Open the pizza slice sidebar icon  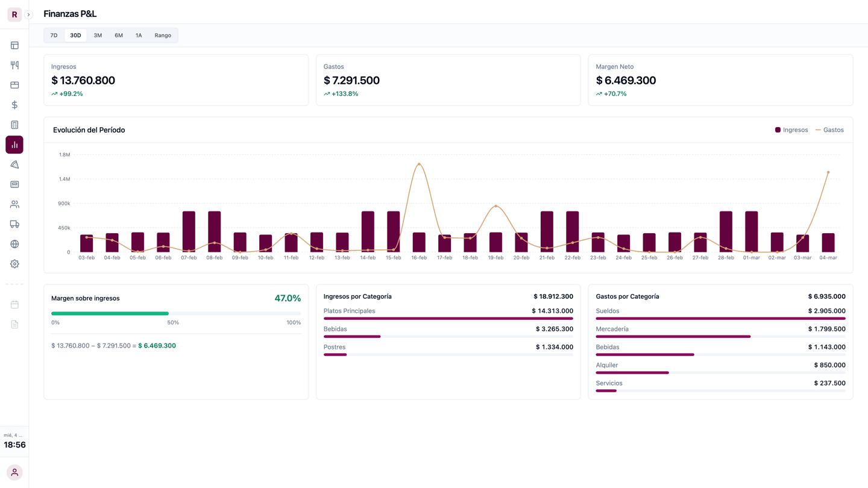14,164
